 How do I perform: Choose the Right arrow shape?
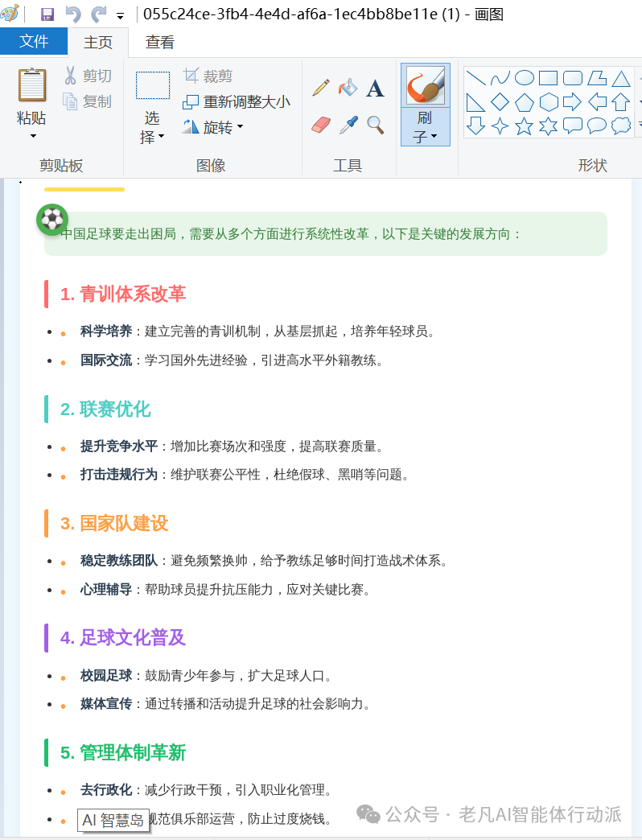(x=572, y=102)
